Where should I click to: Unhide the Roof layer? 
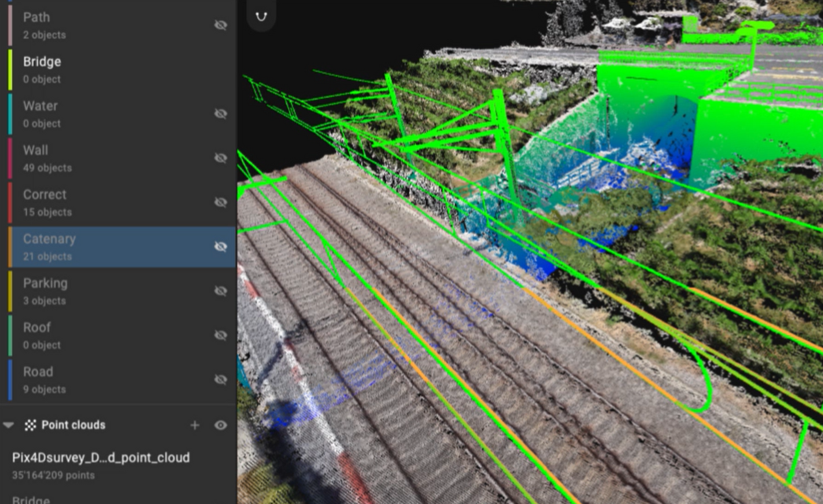tap(220, 335)
